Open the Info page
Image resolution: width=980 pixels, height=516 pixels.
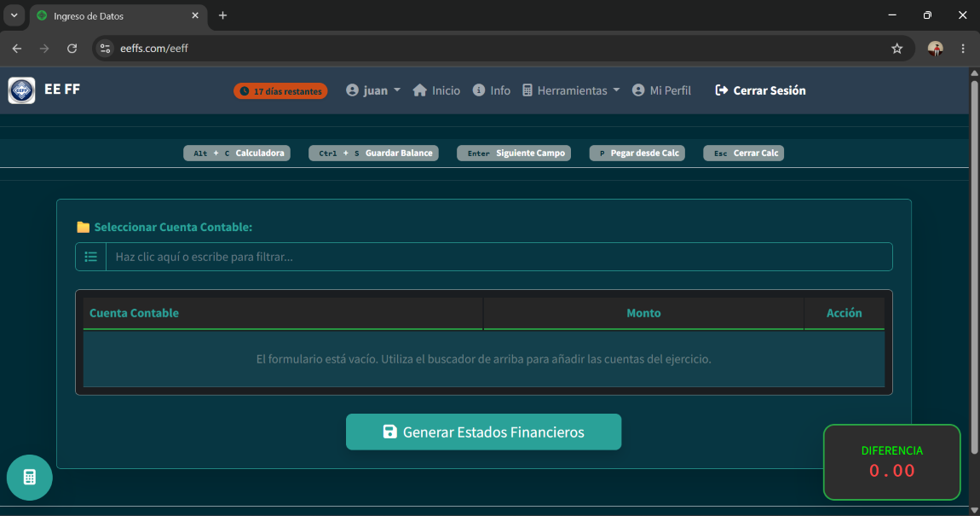(491, 90)
